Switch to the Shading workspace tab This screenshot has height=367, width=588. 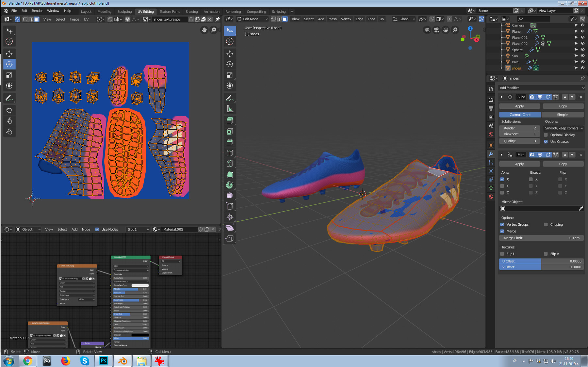192,11
